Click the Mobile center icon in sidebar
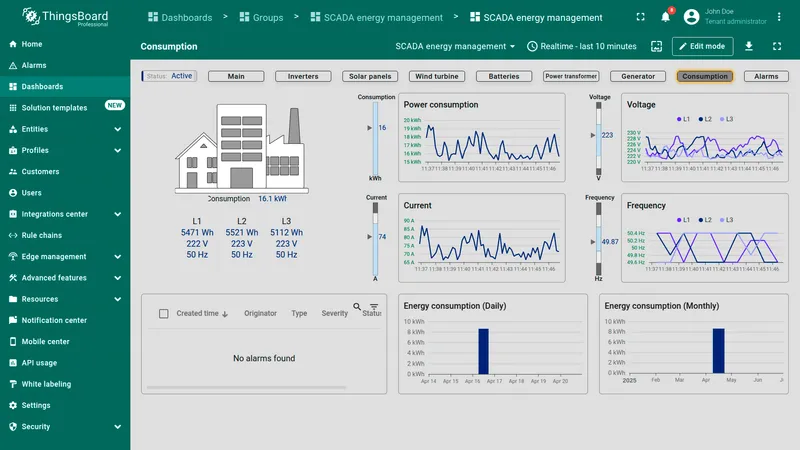This screenshot has height=450, width=800. coord(13,342)
